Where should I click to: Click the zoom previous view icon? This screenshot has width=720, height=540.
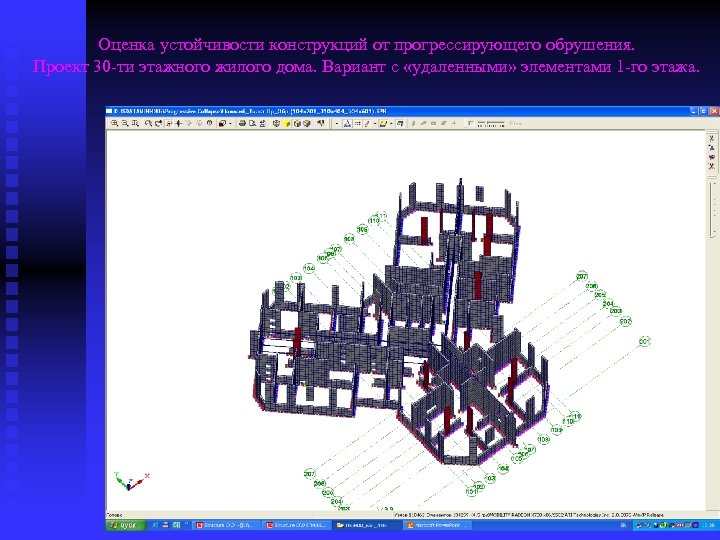pyautogui.click(x=148, y=124)
